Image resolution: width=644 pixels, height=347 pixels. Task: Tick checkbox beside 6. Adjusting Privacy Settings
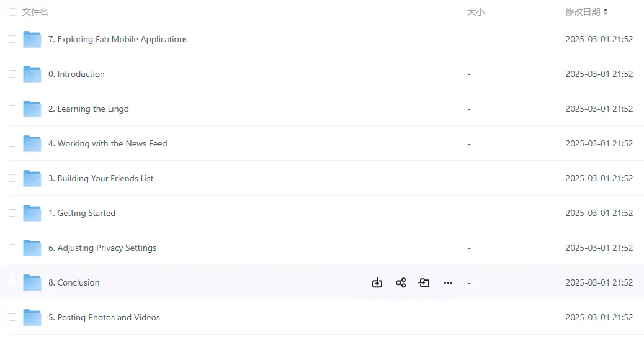(x=12, y=248)
